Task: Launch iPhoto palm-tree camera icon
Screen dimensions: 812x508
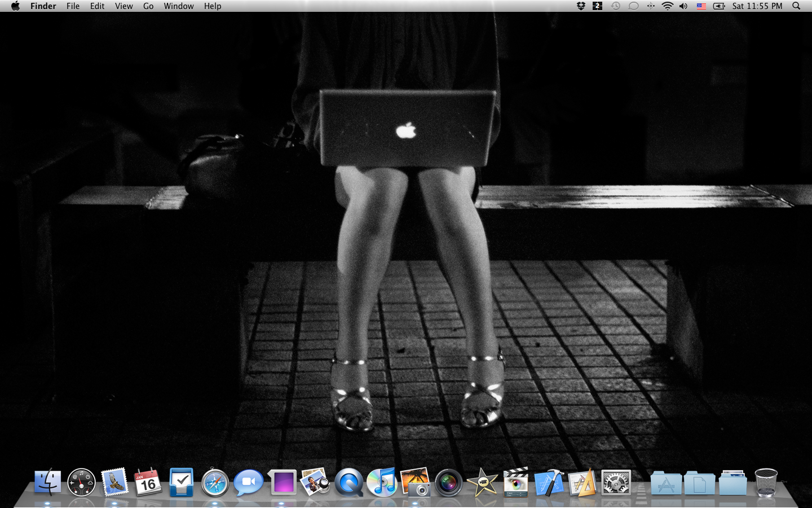Action: (416, 483)
